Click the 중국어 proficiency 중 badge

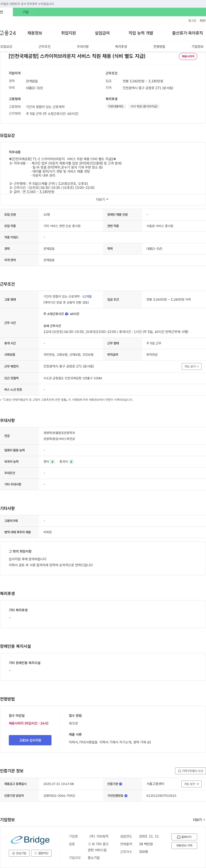[71, 462]
